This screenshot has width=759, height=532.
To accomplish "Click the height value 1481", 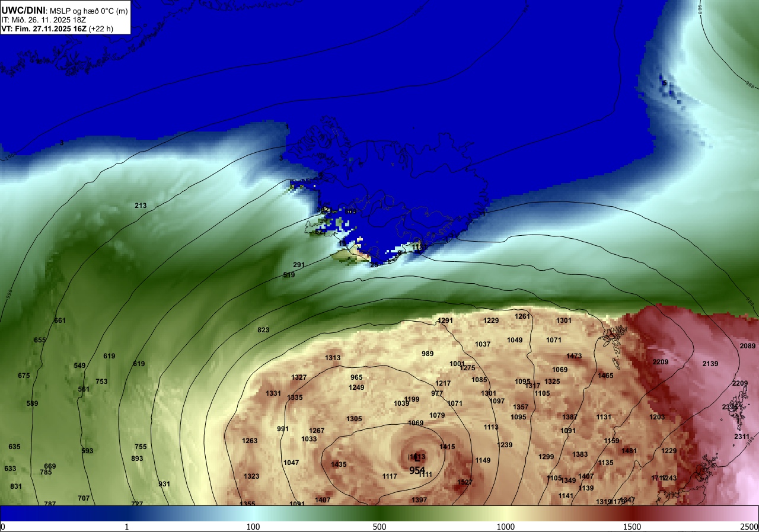I will pos(629,451).
